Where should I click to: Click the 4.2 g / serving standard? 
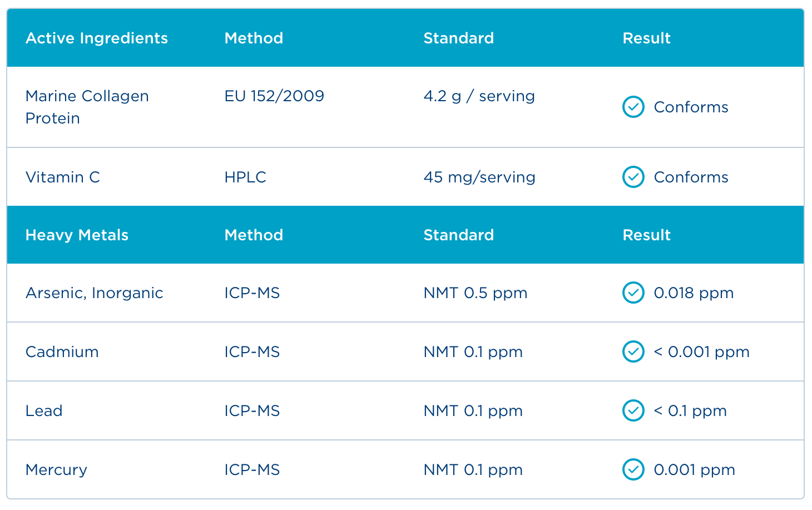(x=479, y=96)
